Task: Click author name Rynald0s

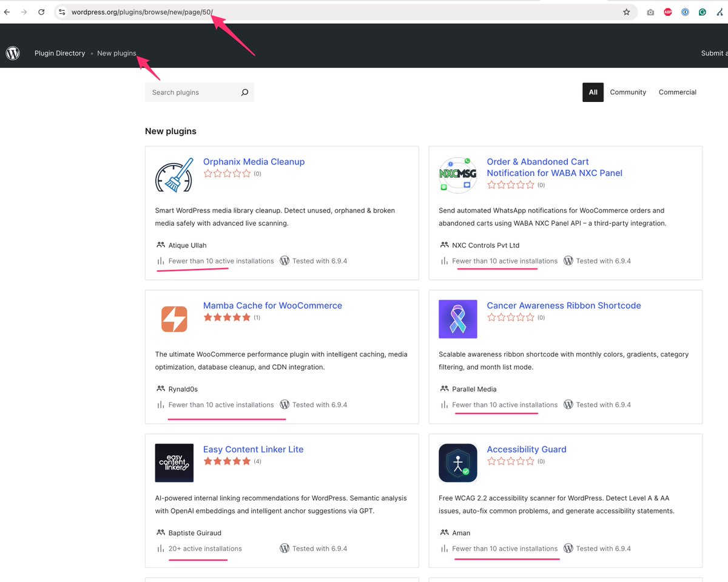Action: pos(183,389)
